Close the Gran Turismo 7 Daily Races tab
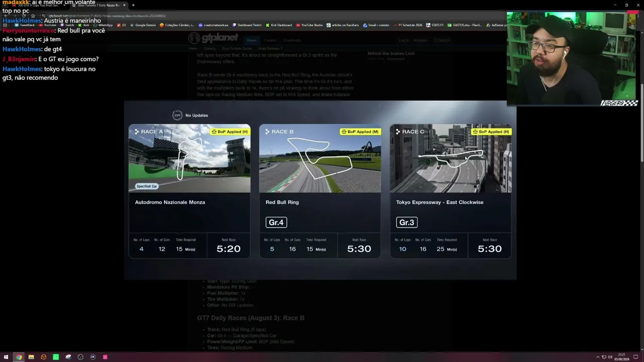The image size is (644, 362). [x=124, y=5]
